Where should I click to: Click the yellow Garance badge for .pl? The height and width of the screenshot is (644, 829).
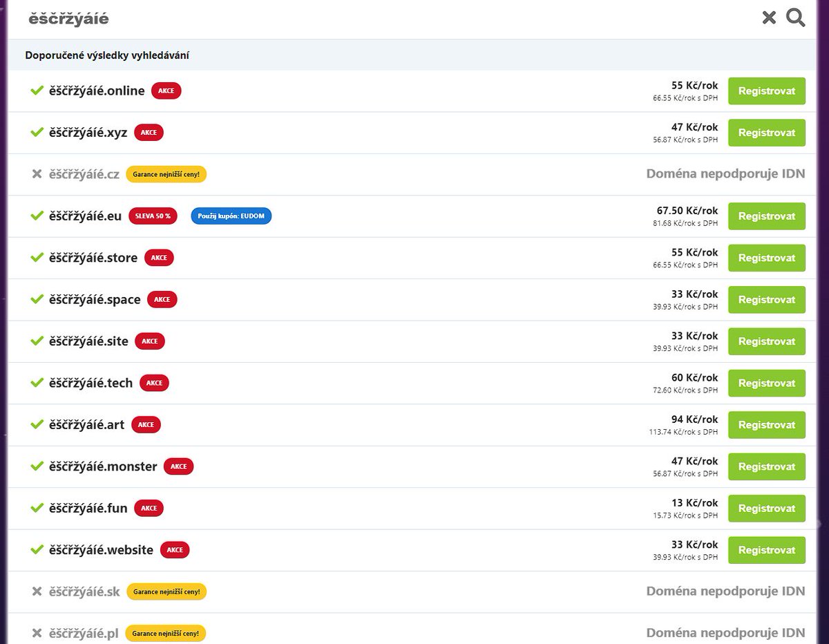coord(166,633)
